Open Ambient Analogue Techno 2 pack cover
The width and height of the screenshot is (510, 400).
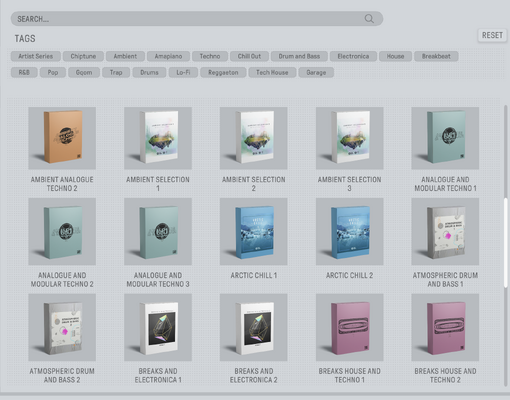point(62,138)
